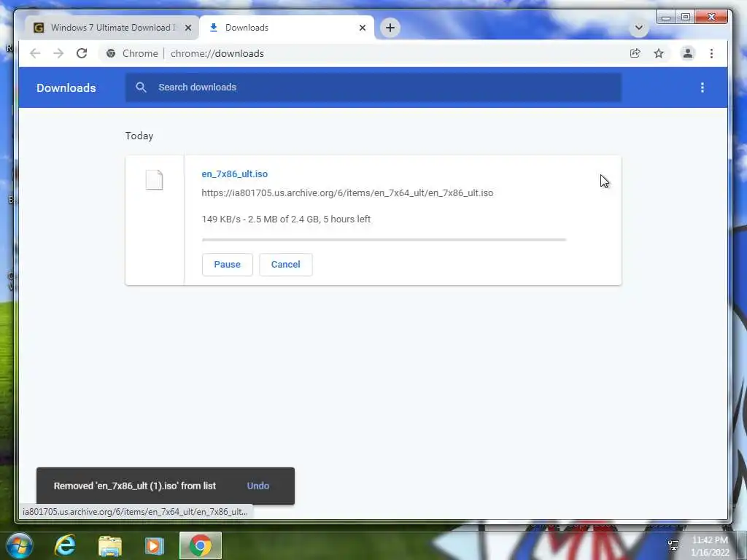Screen dimensions: 747x560
Task: Cancel the en_7x86_ult.iso download
Action: pyautogui.click(x=286, y=264)
